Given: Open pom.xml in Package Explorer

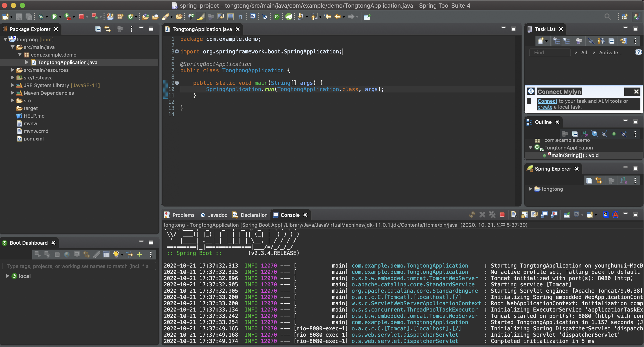Looking at the screenshot, I should tap(33, 139).
